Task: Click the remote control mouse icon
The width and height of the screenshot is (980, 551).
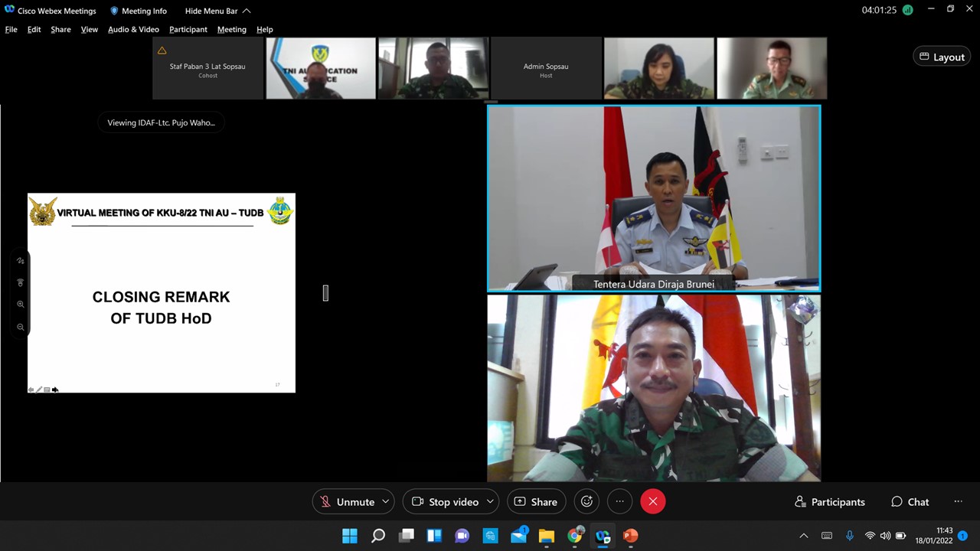Action: coord(21,282)
